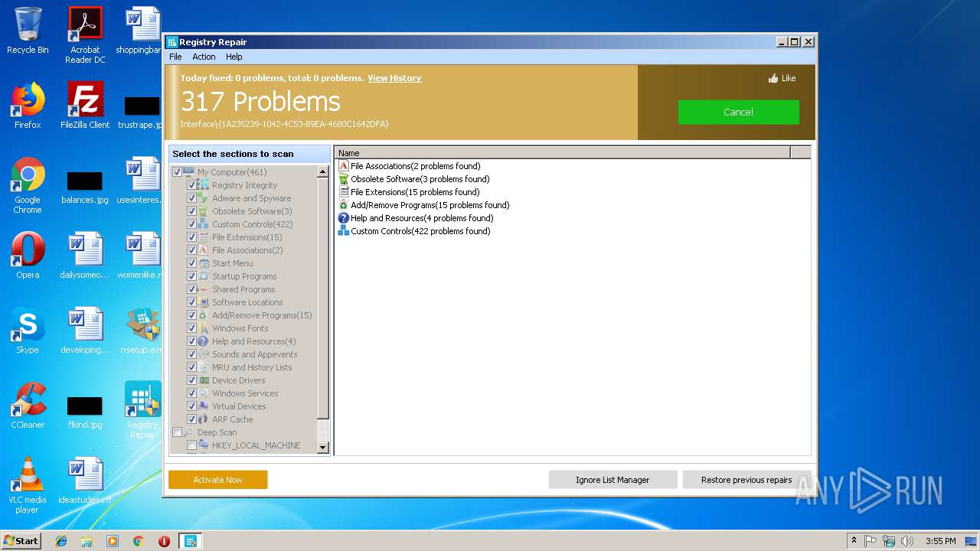980x551 pixels.
Task: Select Start Menu tree item
Action: pyautogui.click(x=232, y=263)
